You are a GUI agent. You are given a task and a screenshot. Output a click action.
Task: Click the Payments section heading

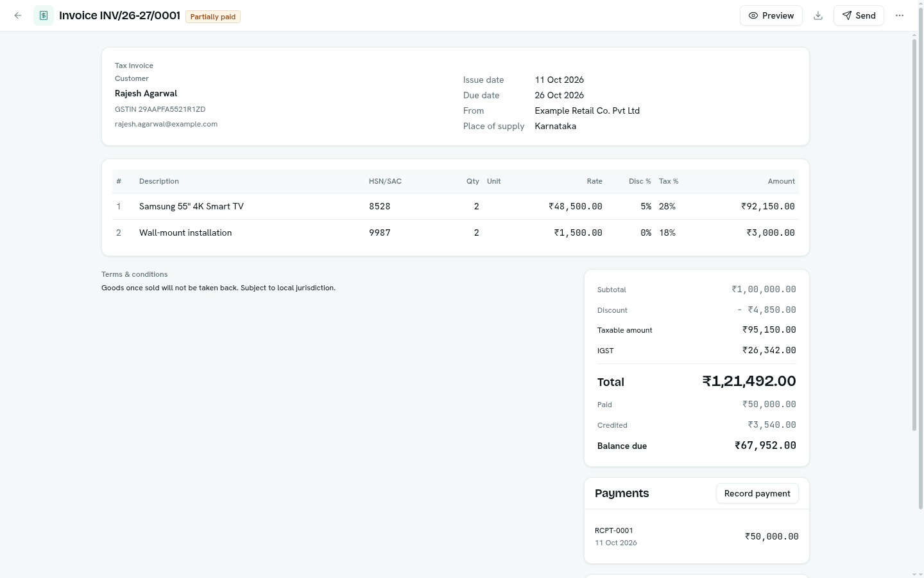click(622, 493)
